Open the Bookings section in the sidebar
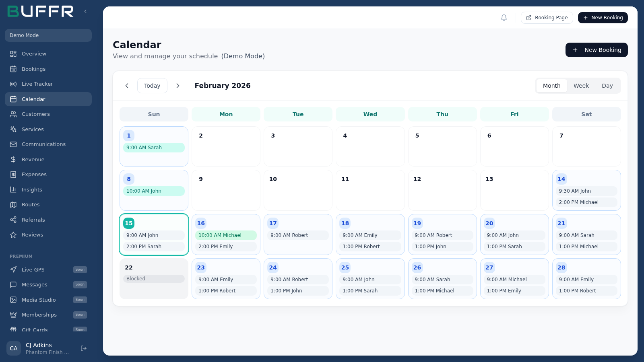644x362 pixels. [x=33, y=69]
